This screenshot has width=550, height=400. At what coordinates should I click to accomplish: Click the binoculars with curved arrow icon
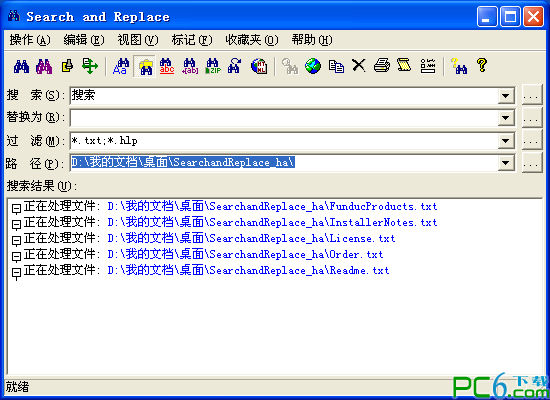(235, 66)
